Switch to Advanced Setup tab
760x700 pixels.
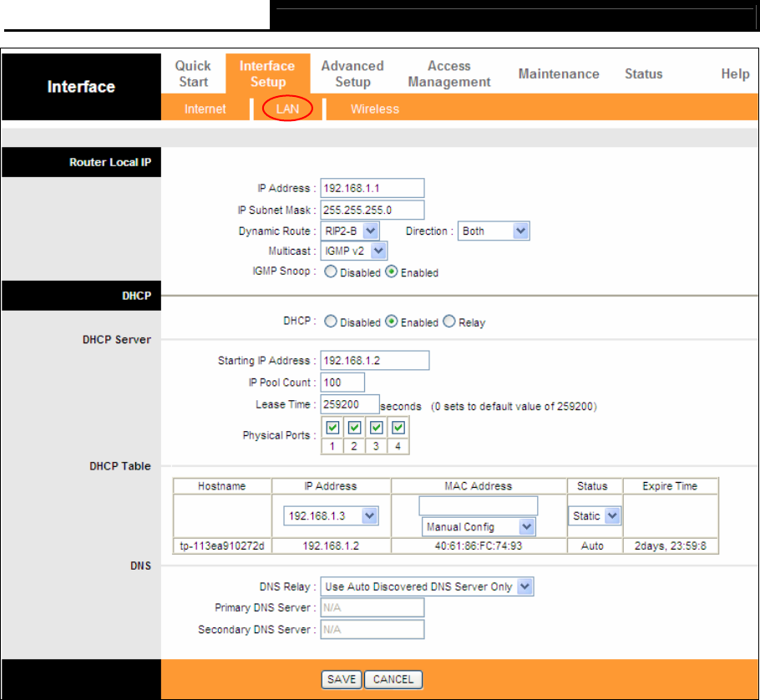352,74
